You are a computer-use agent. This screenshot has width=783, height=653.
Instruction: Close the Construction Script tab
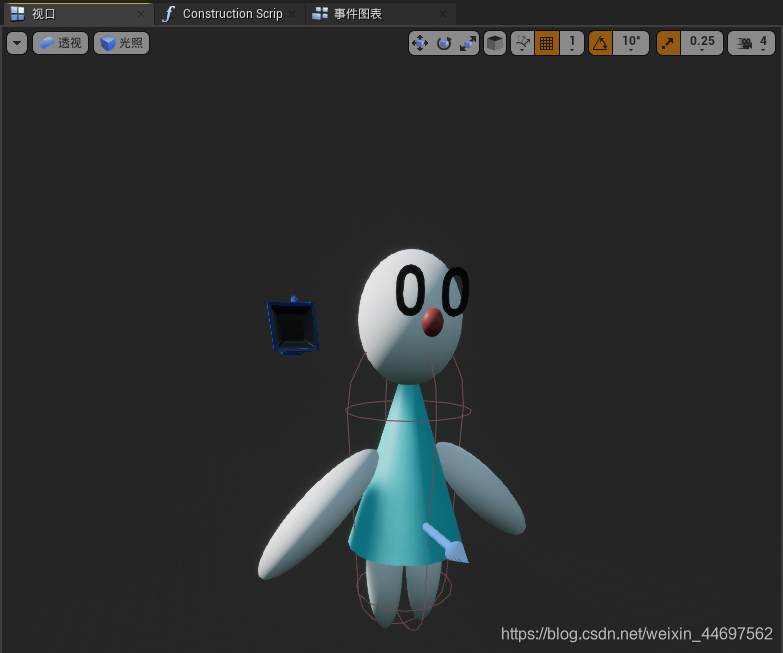[292, 14]
